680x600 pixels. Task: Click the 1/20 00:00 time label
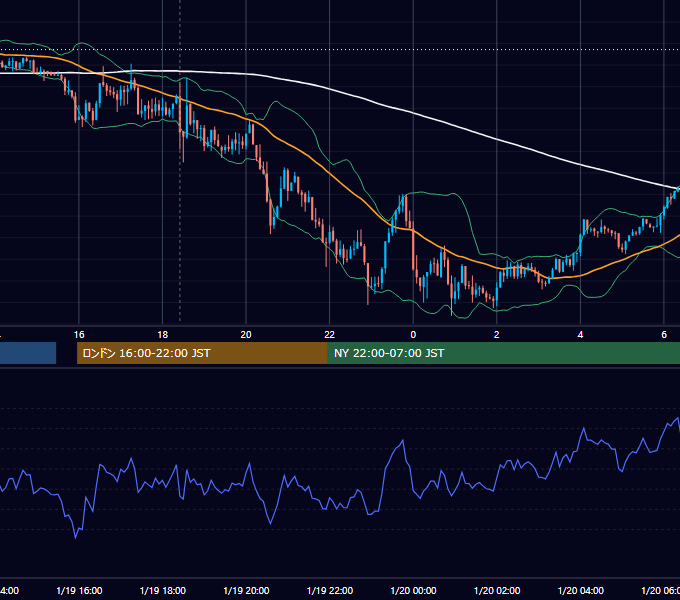[413, 590]
